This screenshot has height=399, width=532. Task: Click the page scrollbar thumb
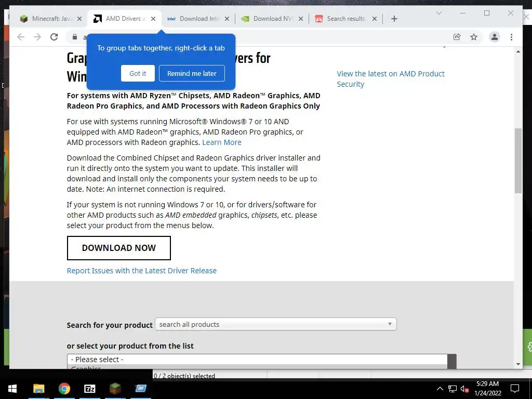518,161
